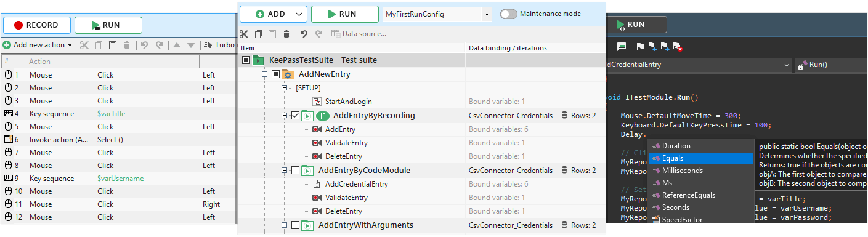Image resolution: width=868 pixels, height=237 pixels.
Task: Open the Add new action dropdown
Action: point(38,45)
